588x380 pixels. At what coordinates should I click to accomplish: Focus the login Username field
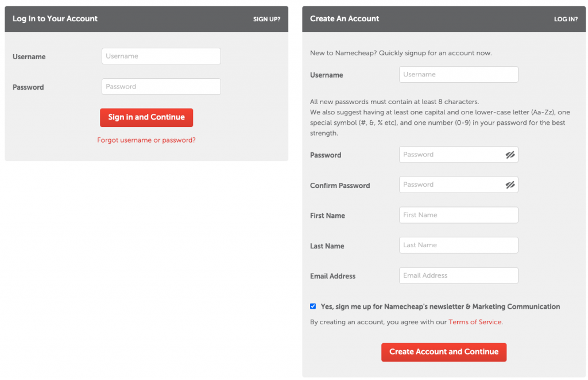pos(161,56)
